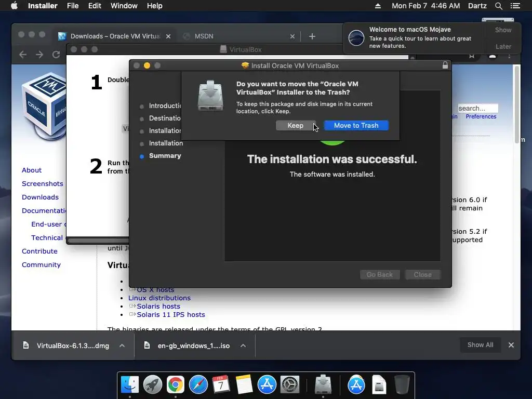Image resolution: width=532 pixels, height=399 pixels.
Task: Close the Downloads VirtualBox browser tab
Action: tap(168, 36)
